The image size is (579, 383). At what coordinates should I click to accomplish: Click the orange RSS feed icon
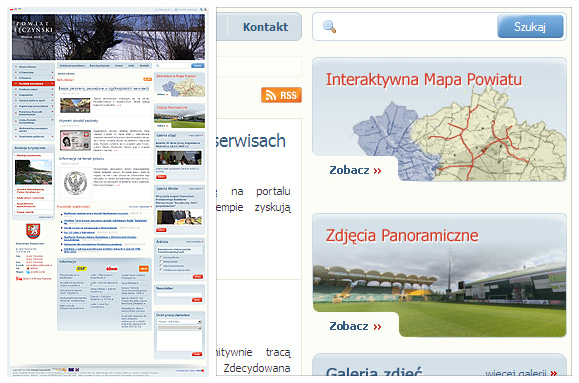tap(281, 95)
